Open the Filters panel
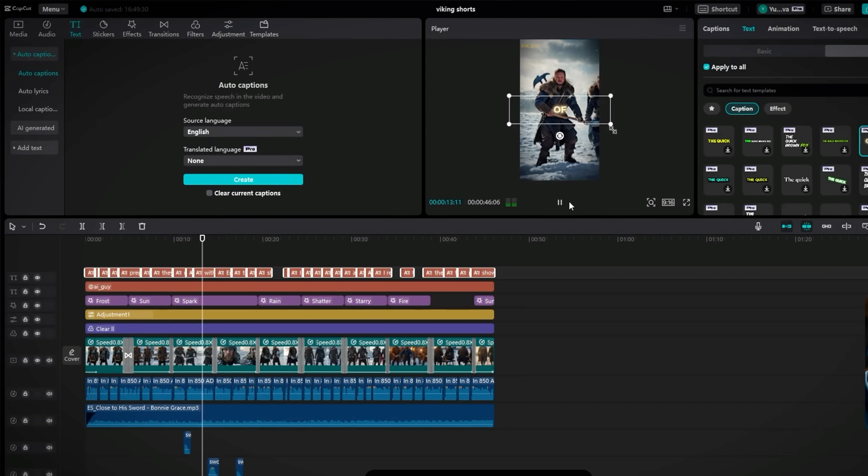This screenshot has height=476, width=868. [195, 29]
